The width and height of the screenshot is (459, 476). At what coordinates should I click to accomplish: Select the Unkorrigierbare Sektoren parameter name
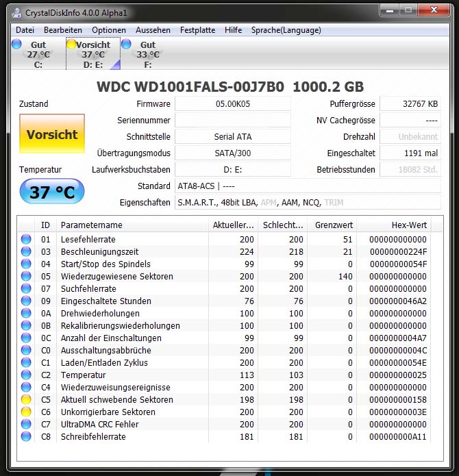pos(108,412)
